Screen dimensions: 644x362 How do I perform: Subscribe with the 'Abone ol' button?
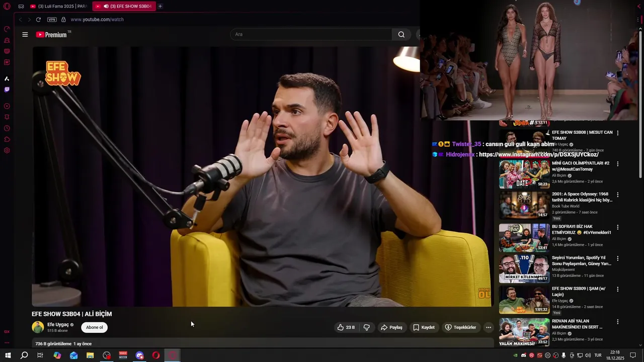[x=94, y=327]
